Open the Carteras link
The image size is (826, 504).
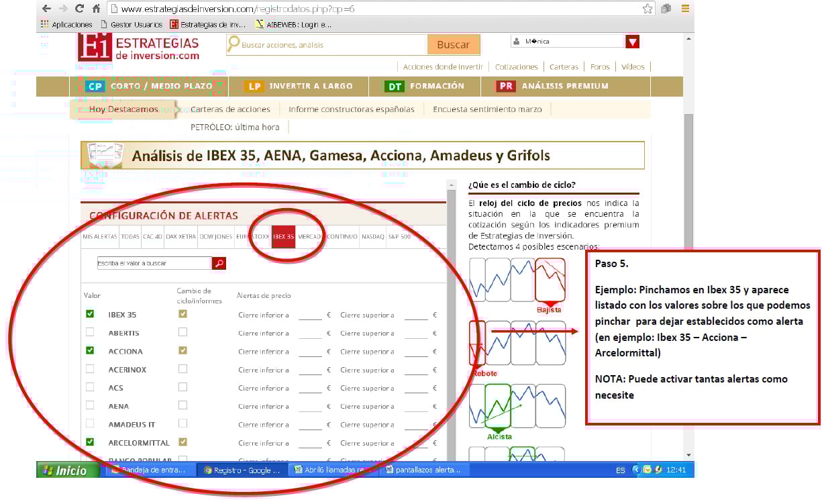pyautogui.click(x=564, y=67)
